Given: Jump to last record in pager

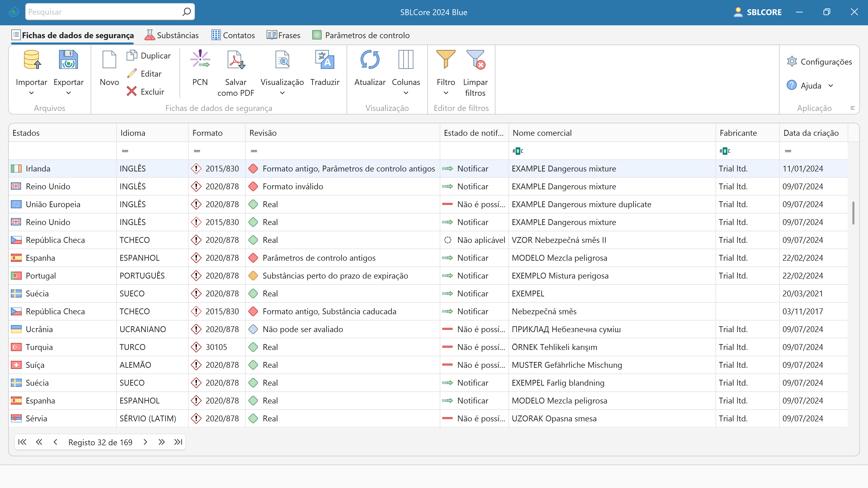Looking at the screenshot, I should pos(178,442).
